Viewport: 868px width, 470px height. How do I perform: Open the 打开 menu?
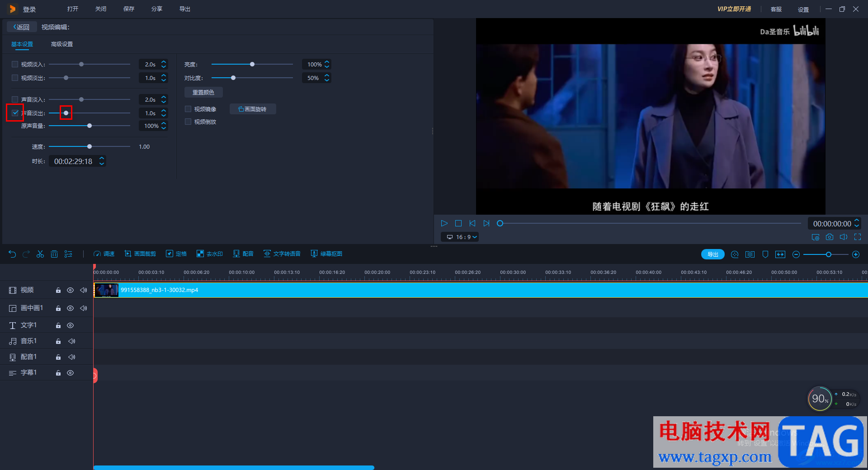(73, 9)
